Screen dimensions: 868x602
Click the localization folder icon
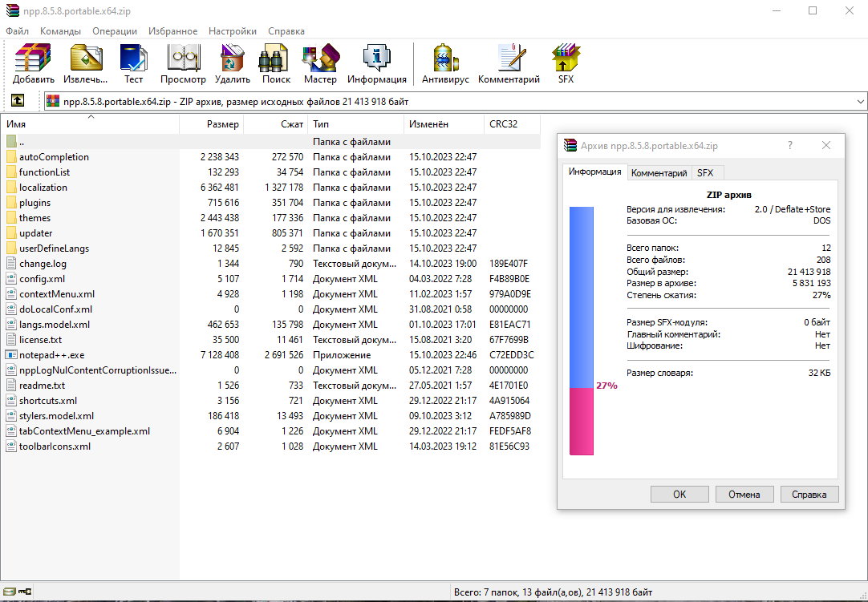click(x=11, y=187)
